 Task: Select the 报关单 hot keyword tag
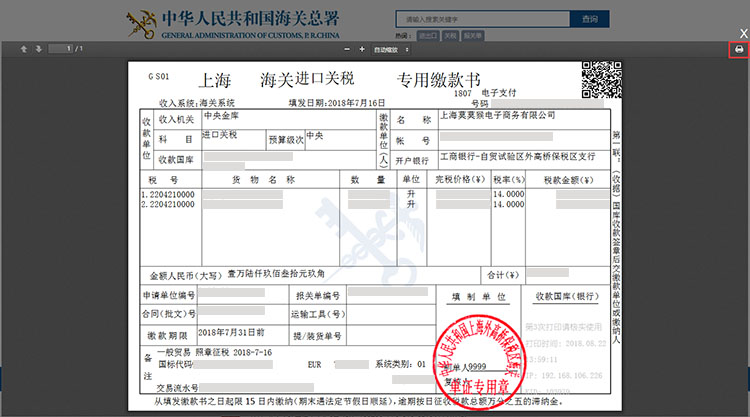(473, 35)
